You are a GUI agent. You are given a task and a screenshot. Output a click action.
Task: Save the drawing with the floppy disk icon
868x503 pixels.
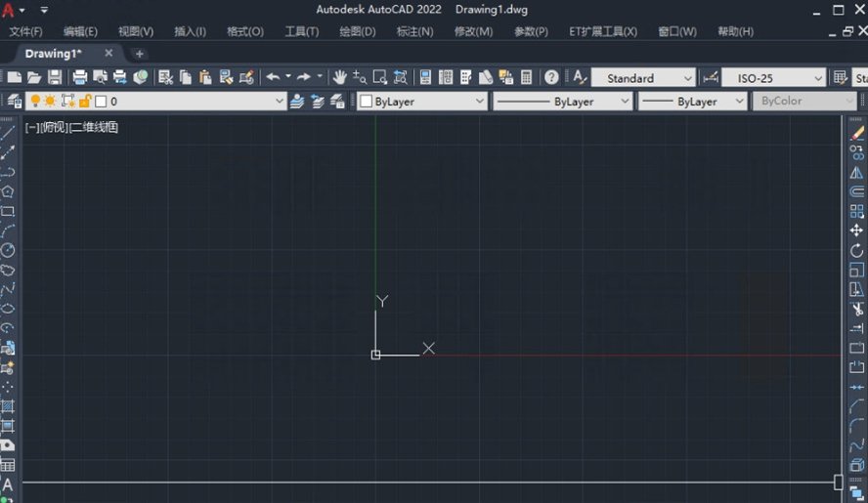pos(55,77)
